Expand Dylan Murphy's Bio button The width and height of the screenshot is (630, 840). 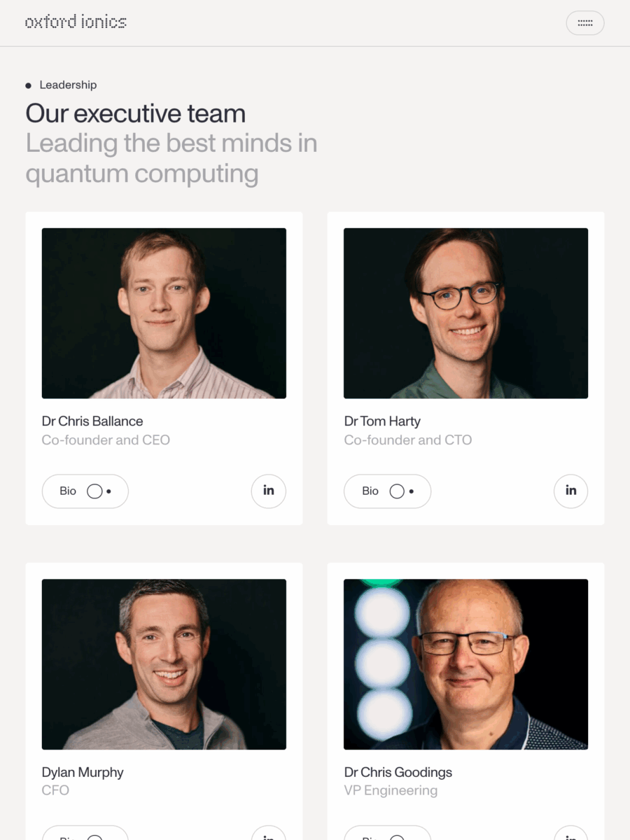coord(85,833)
